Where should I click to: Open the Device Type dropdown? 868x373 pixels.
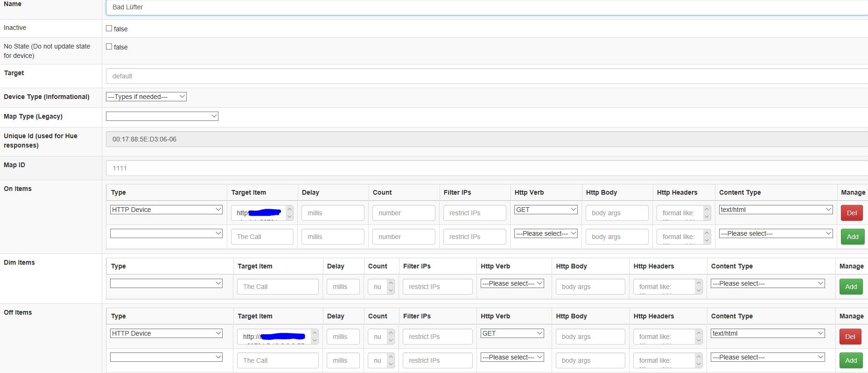[146, 97]
